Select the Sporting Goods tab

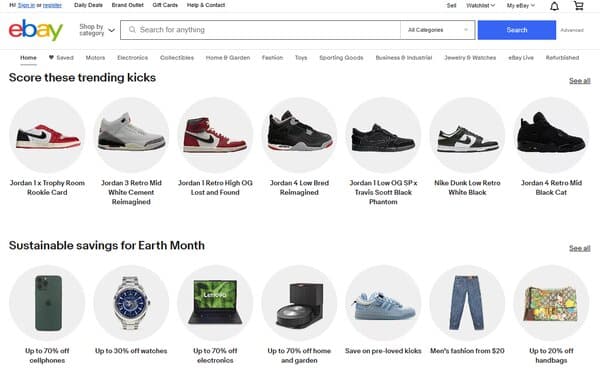click(341, 58)
